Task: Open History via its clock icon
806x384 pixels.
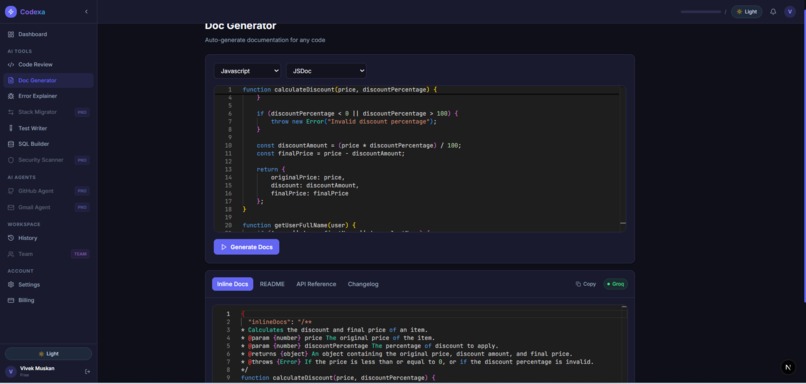Action: tap(11, 238)
